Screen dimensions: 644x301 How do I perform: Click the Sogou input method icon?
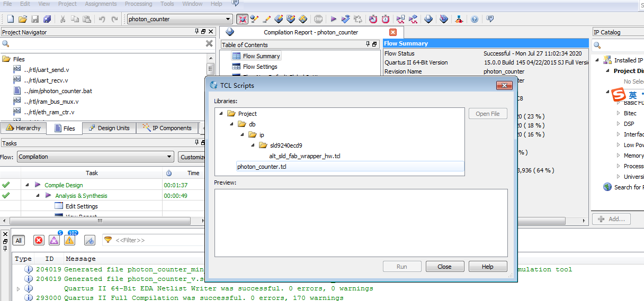click(x=619, y=95)
